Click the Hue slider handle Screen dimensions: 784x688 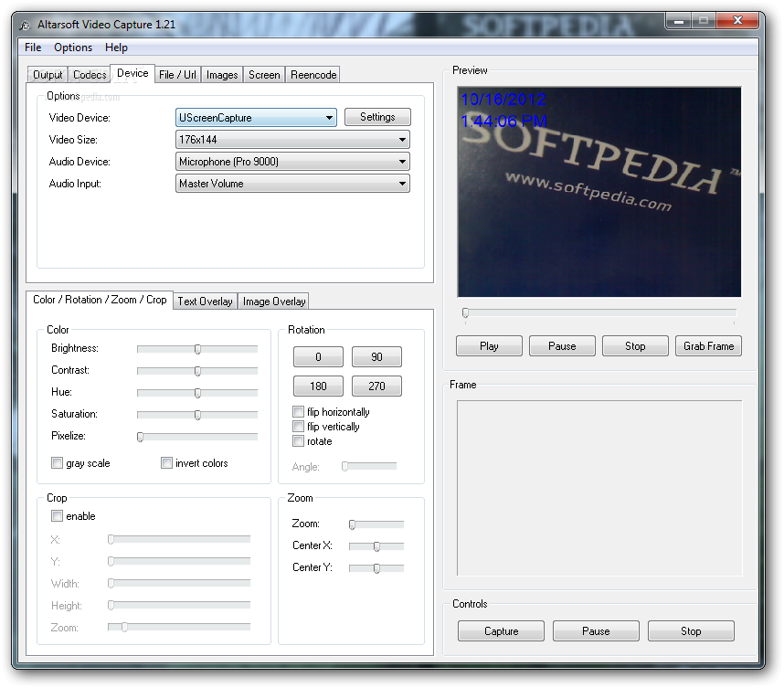pos(197,393)
